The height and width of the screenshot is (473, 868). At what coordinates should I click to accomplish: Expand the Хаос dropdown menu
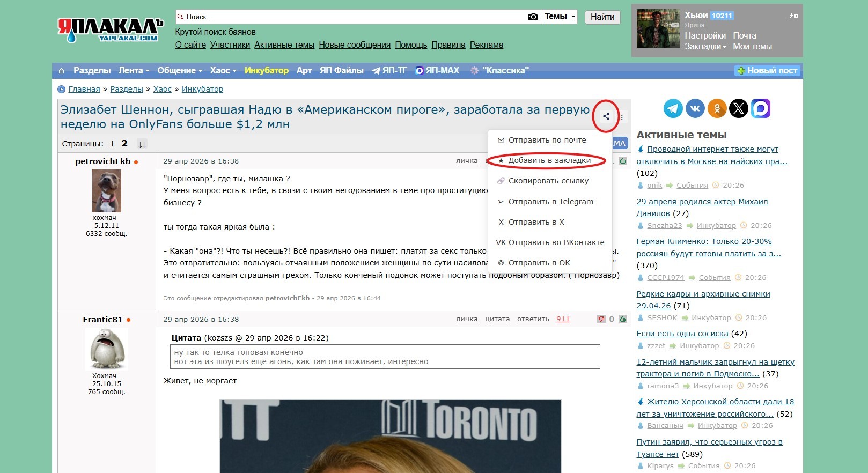223,71
